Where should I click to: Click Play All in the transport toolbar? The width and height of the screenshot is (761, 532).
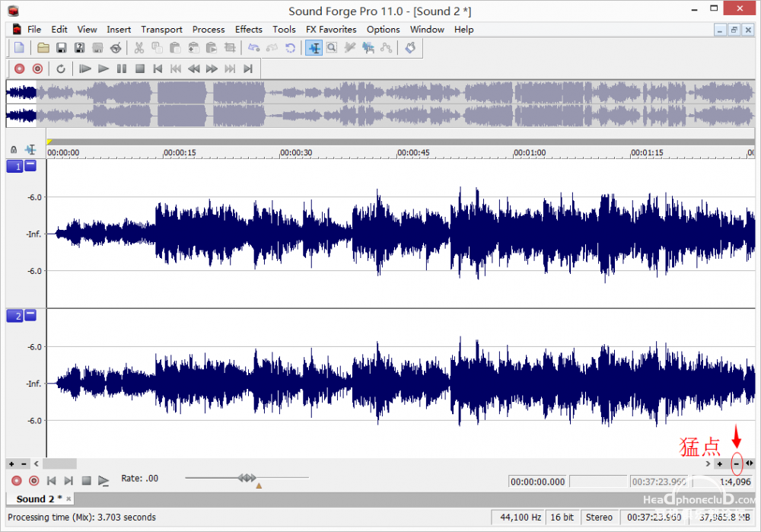(x=85, y=69)
